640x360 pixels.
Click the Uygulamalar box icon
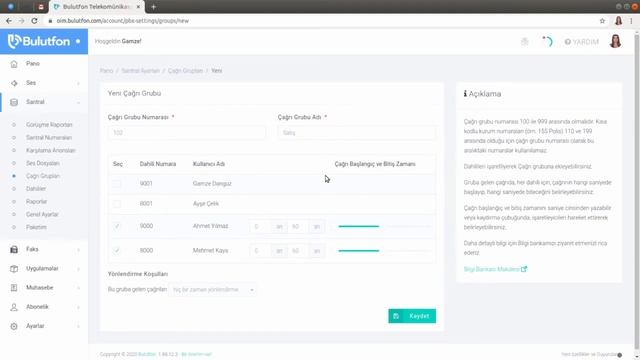[x=14, y=269]
